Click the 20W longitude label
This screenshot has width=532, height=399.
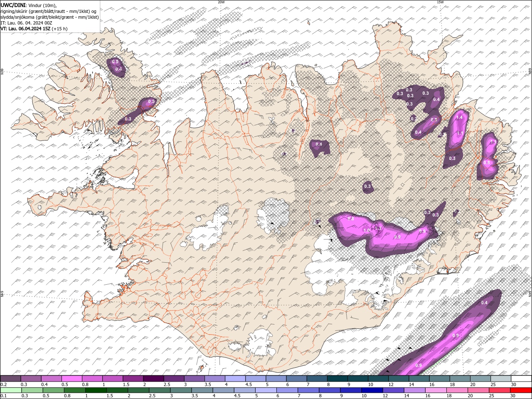(221, 2)
